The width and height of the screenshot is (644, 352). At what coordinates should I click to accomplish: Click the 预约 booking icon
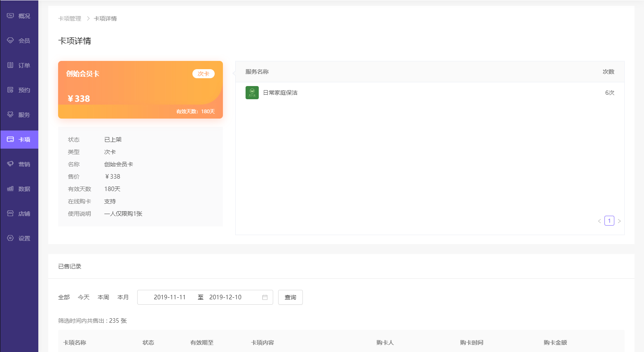click(10, 90)
